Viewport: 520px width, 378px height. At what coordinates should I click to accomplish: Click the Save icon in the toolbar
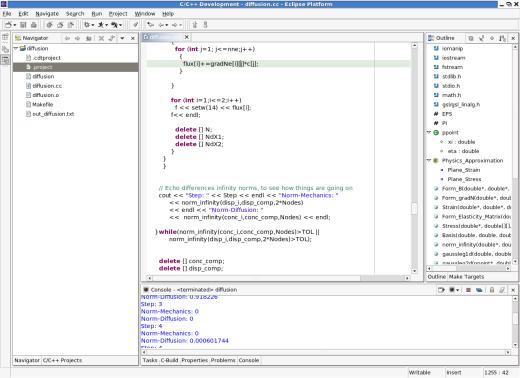23,25
